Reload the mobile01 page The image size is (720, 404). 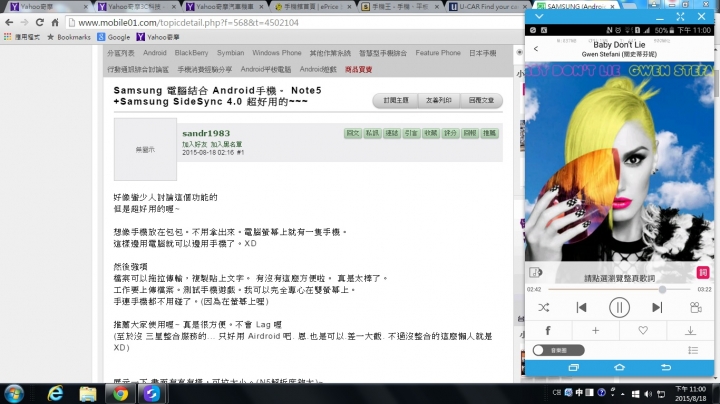pos(40,22)
